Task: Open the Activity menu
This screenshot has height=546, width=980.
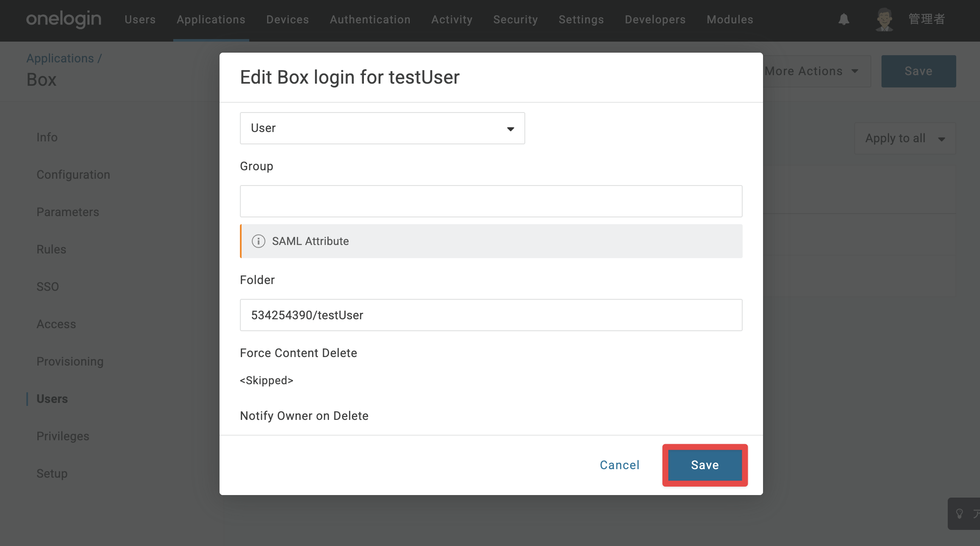Action: [452, 20]
